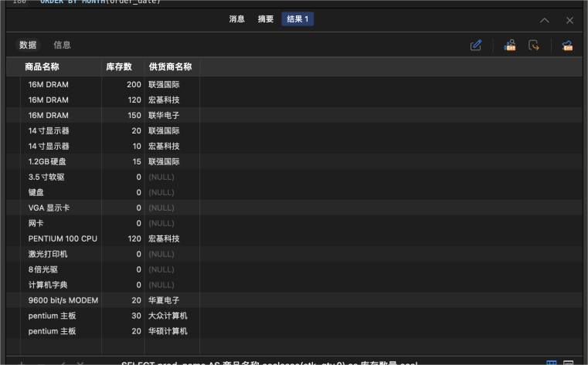The width and height of the screenshot is (588, 365).
Task: Click stock 120 in PENTIUM 100 CPU row
Action: pyautogui.click(x=134, y=238)
